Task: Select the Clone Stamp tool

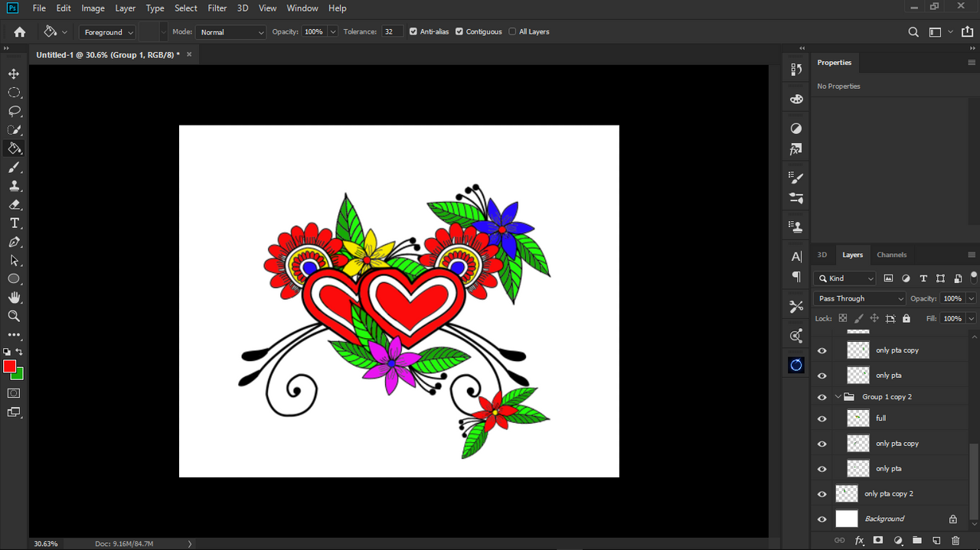Action: pyautogui.click(x=14, y=186)
